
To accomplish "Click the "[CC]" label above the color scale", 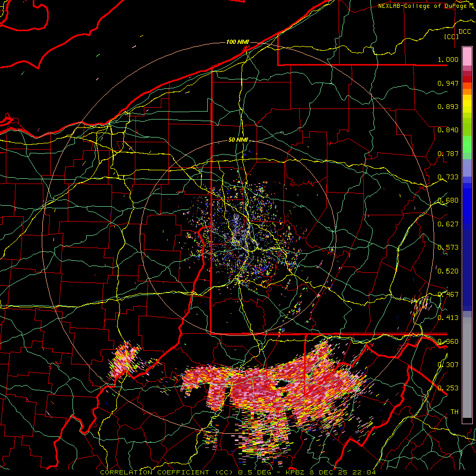I will click(452, 36).
